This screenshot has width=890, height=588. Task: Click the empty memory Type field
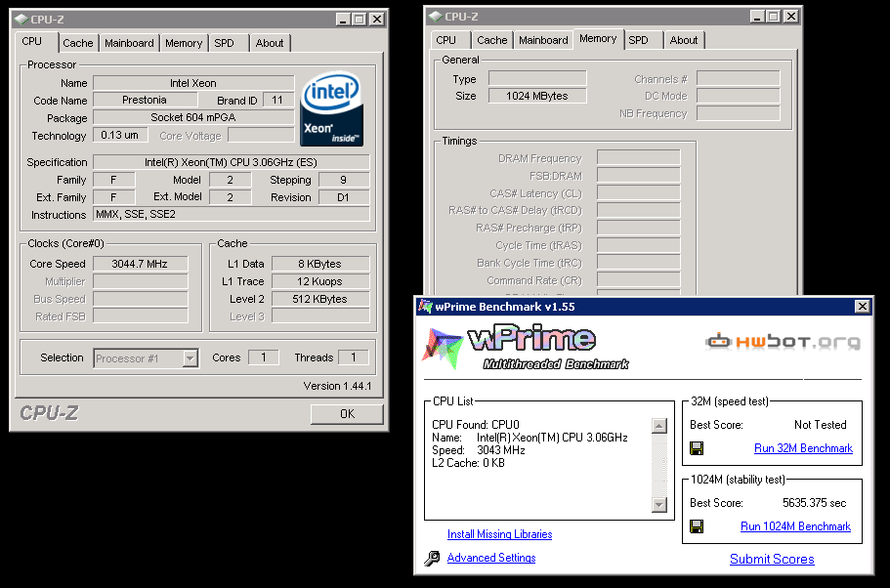(x=537, y=78)
